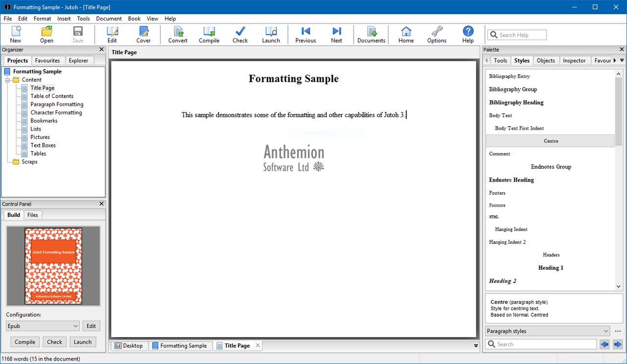
Task: Click the previous style search result arrow
Action: point(605,344)
